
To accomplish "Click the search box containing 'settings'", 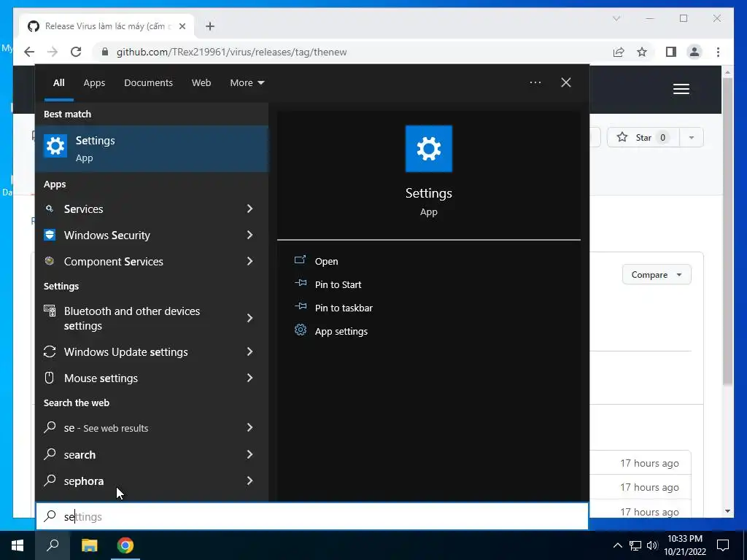I will click(312, 516).
